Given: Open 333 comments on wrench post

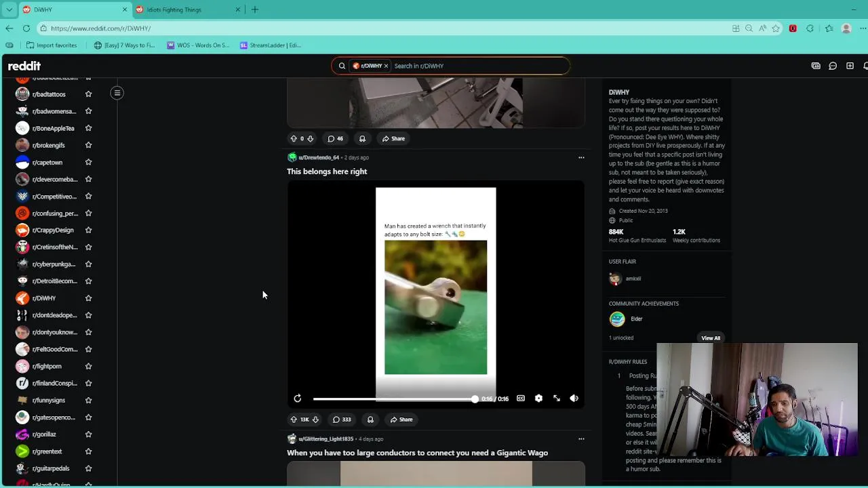Looking at the screenshot, I should point(342,420).
